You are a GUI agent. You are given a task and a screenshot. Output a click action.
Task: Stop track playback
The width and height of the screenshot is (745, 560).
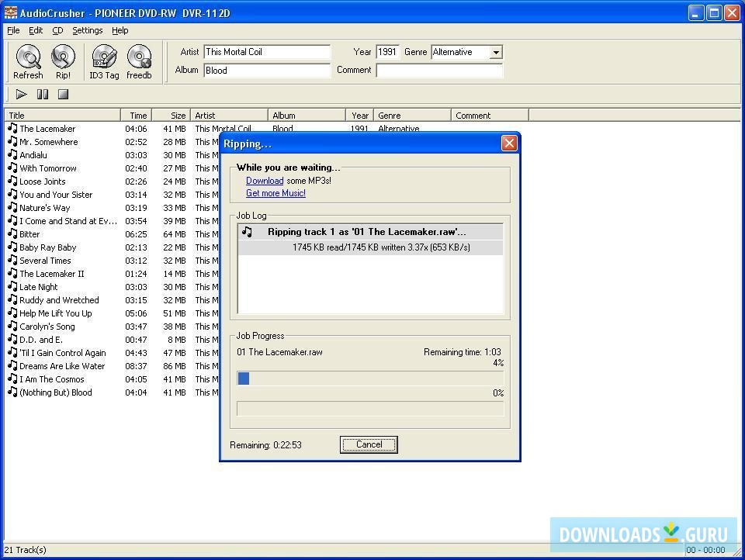point(63,94)
